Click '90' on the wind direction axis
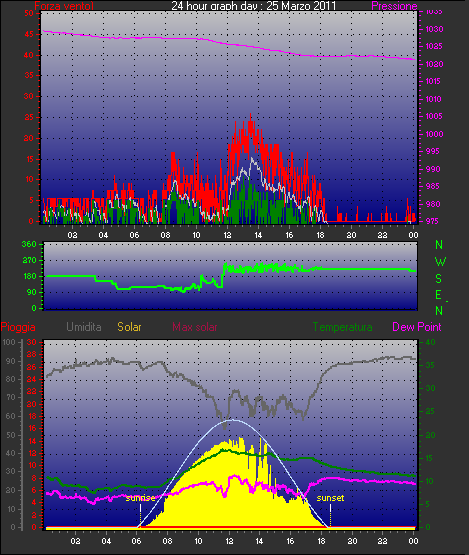Screen dimensions: 469x555 [32, 292]
